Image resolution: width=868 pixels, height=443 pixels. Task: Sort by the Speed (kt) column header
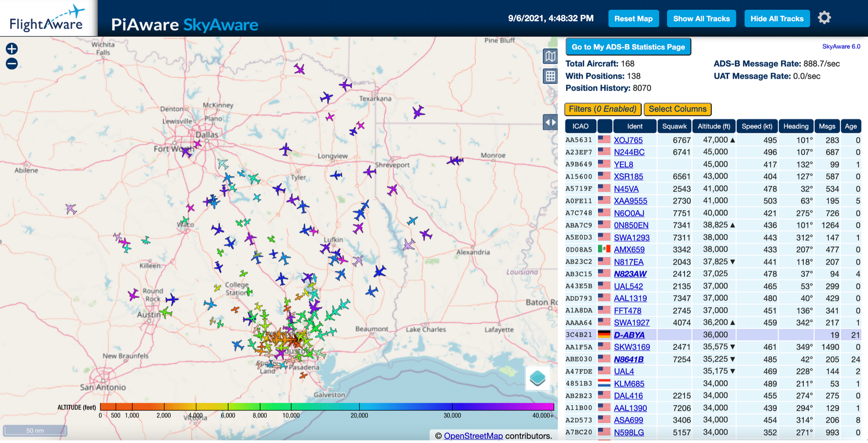[757, 126]
